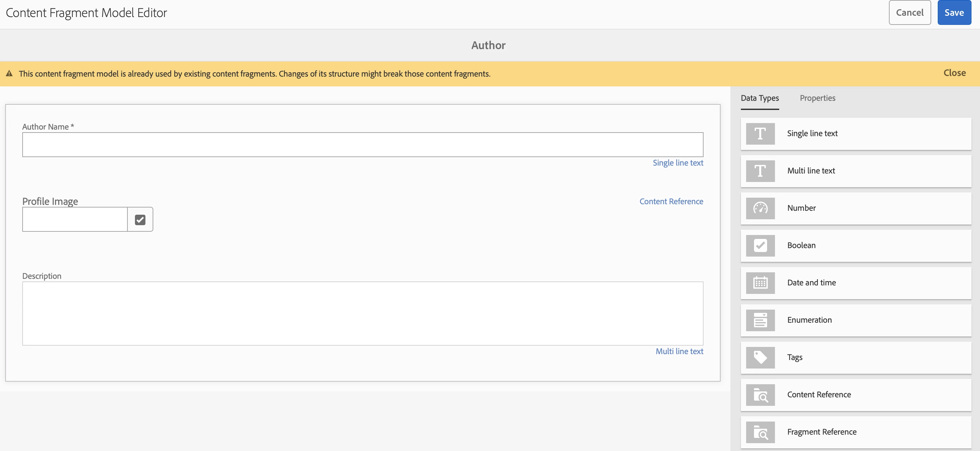The width and height of the screenshot is (980, 451).
Task: Cancel editing the model
Action: coord(909,12)
